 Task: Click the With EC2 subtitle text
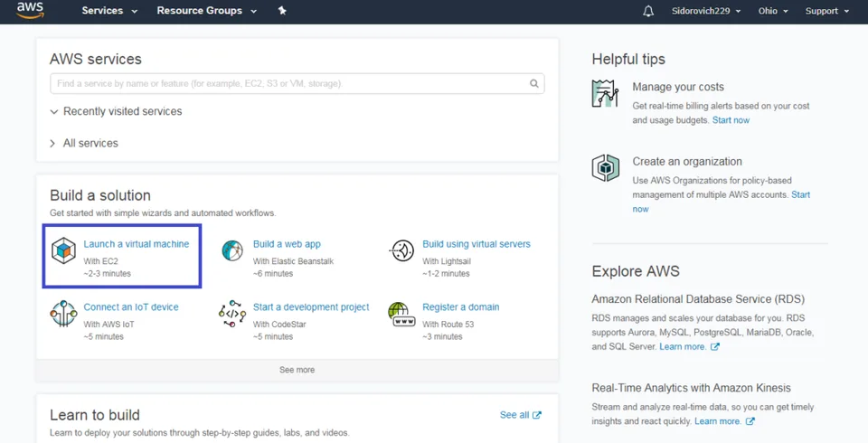point(100,261)
